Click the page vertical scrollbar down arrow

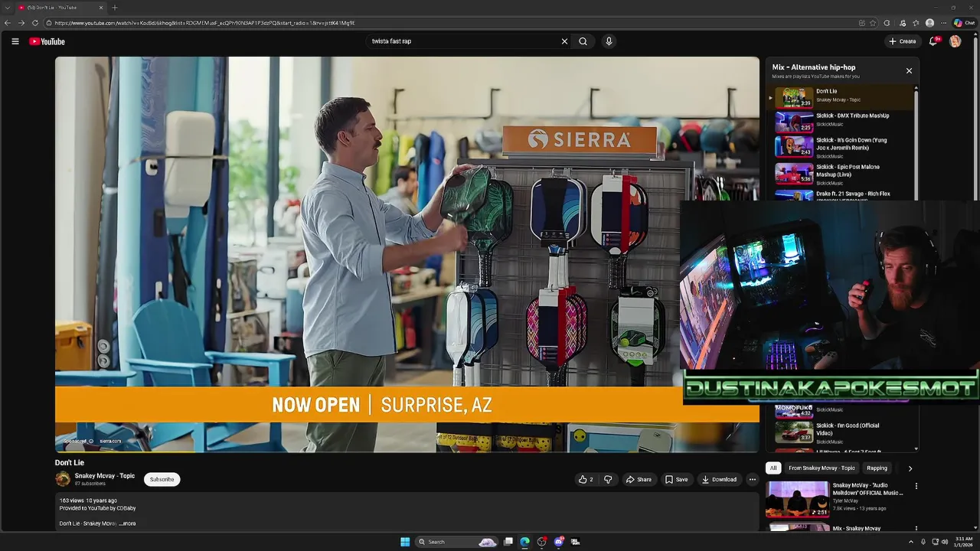tap(975, 527)
